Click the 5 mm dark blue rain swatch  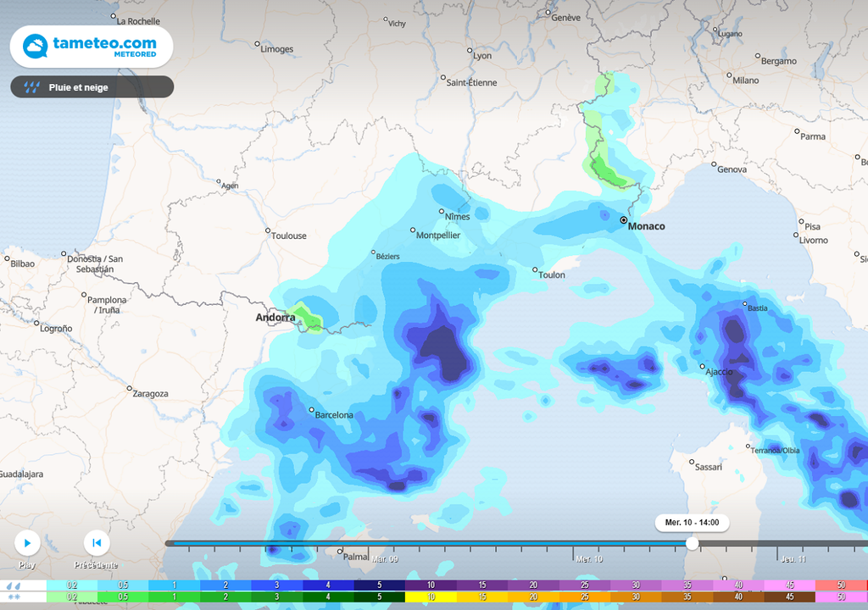click(379, 585)
